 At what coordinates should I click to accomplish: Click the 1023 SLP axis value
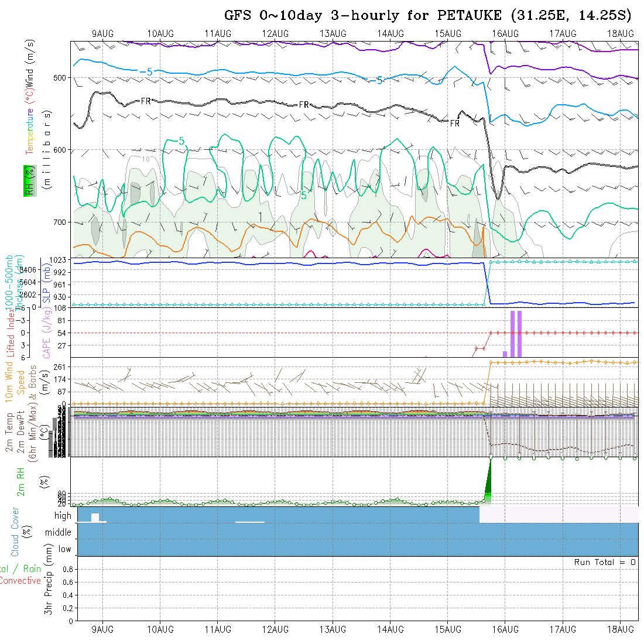[x=57, y=260]
